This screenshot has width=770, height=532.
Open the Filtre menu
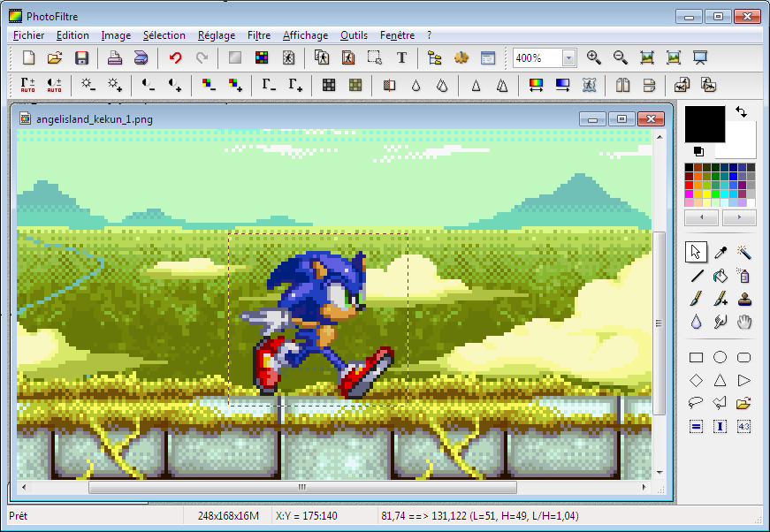point(259,35)
